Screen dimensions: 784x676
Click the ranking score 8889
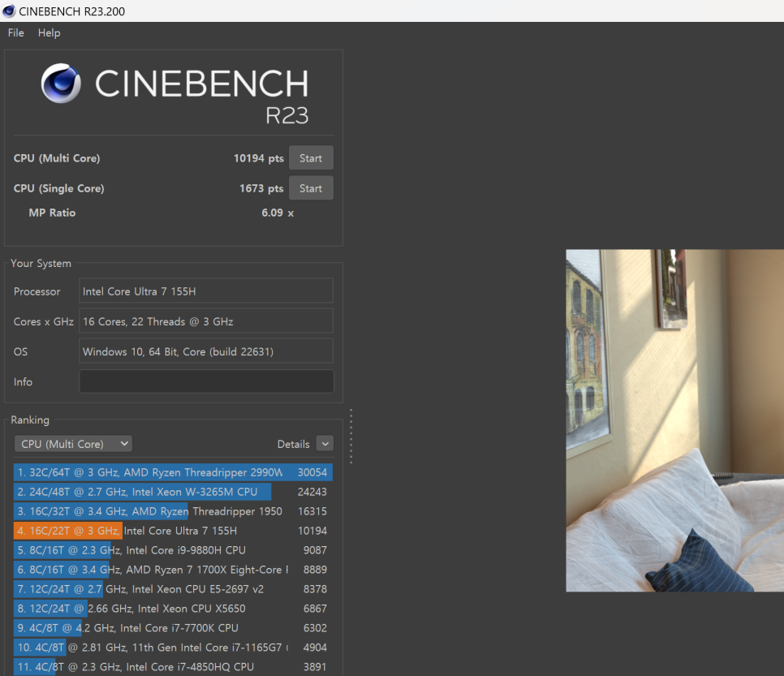pyautogui.click(x=315, y=570)
